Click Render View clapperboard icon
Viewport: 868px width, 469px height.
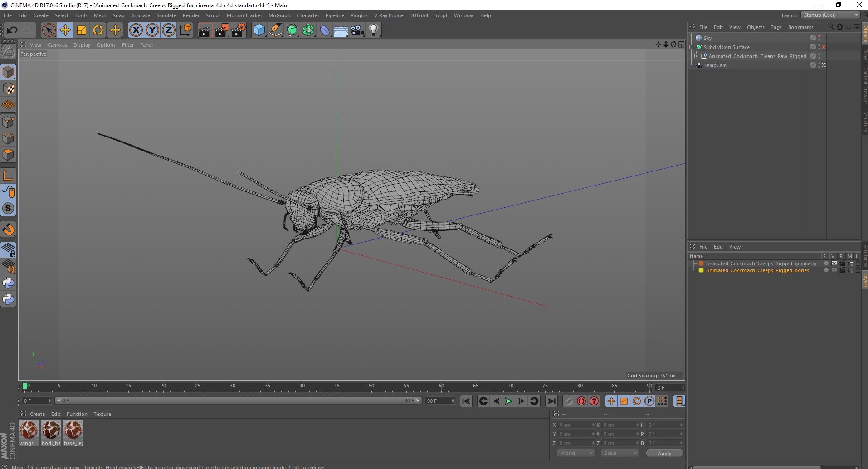(205, 30)
